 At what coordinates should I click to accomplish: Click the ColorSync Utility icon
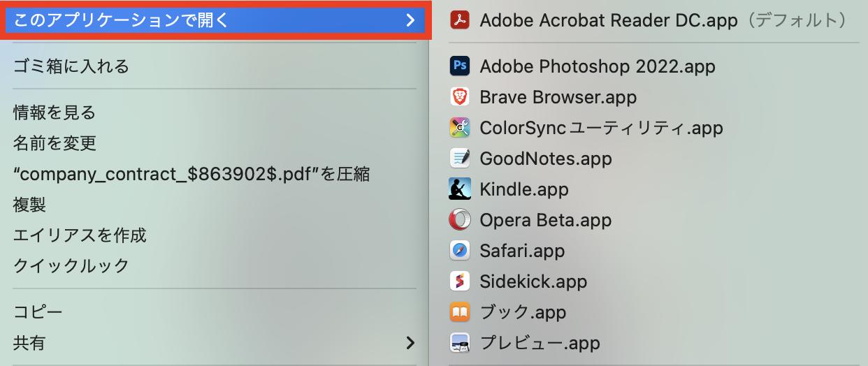[x=459, y=128]
